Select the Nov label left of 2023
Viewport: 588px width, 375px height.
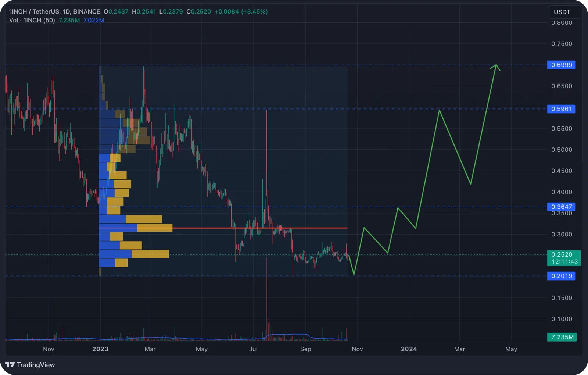pos(49,349)
